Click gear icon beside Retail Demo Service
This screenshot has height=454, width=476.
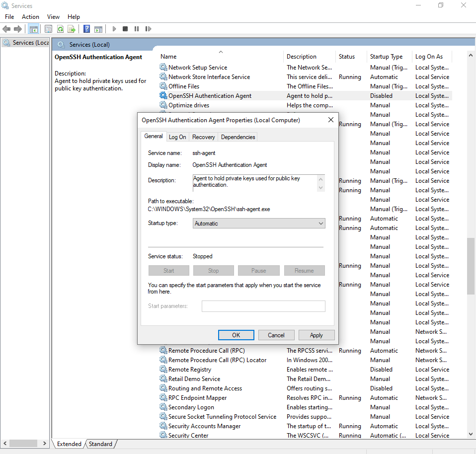pyautogui.click(x=163, y=378)
